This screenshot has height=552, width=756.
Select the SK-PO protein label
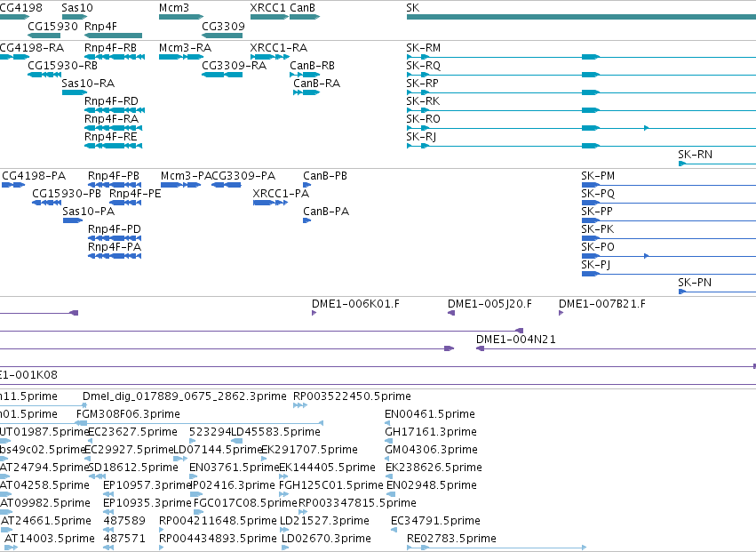click(x=598, y=247)
